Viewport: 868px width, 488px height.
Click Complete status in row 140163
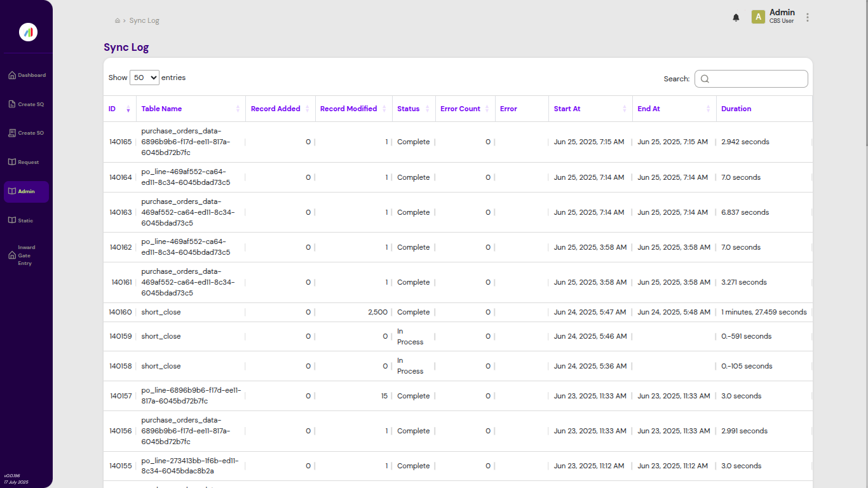coord(414,212)
